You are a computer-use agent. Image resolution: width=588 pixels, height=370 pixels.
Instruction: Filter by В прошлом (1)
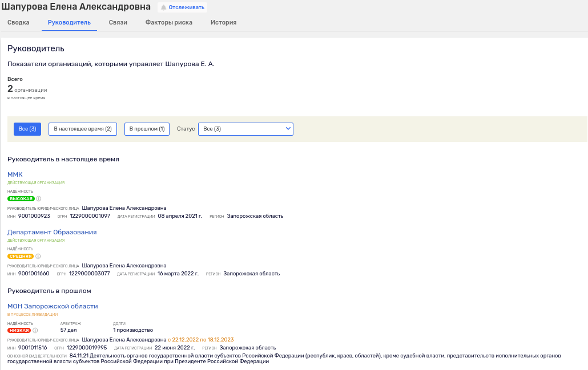(x=147, y=129)
